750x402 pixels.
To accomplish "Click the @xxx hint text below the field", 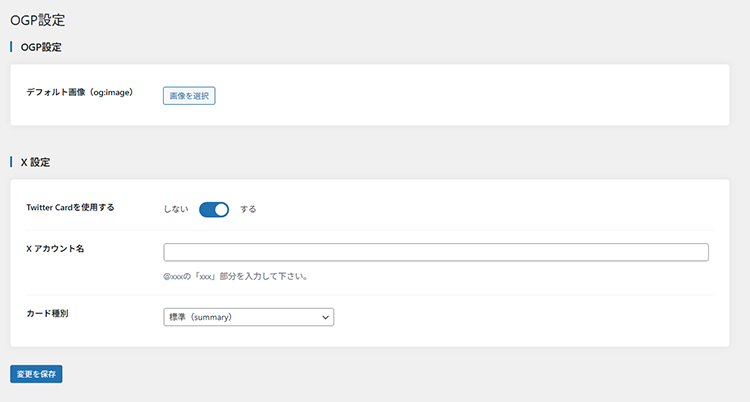I will pyautogui.click(x=234, y=276).
